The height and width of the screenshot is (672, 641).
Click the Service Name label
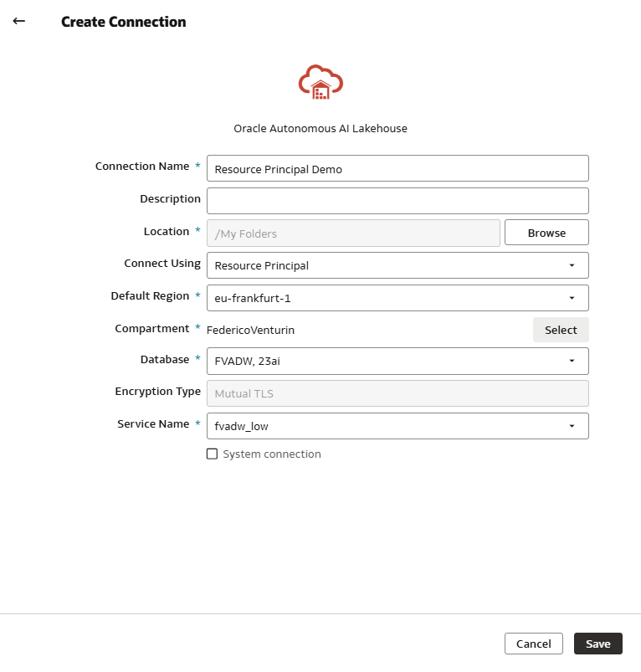click(x=153, y=423)
